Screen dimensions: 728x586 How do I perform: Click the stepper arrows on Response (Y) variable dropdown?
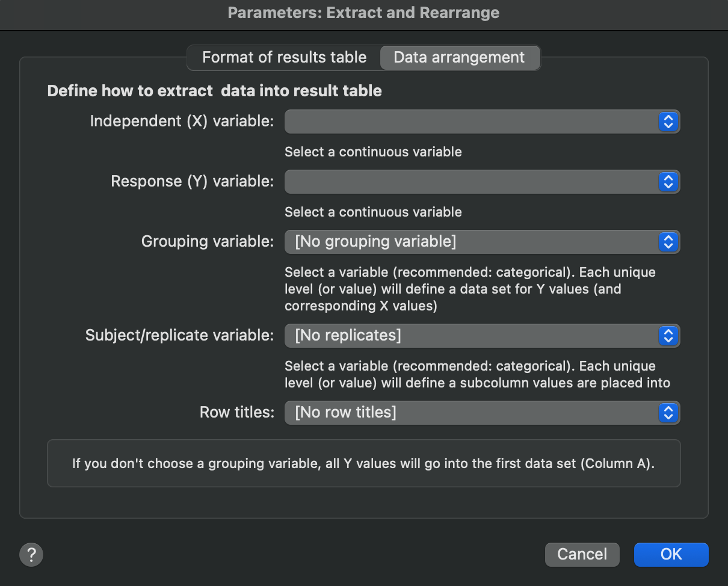(x=668, y=182)
